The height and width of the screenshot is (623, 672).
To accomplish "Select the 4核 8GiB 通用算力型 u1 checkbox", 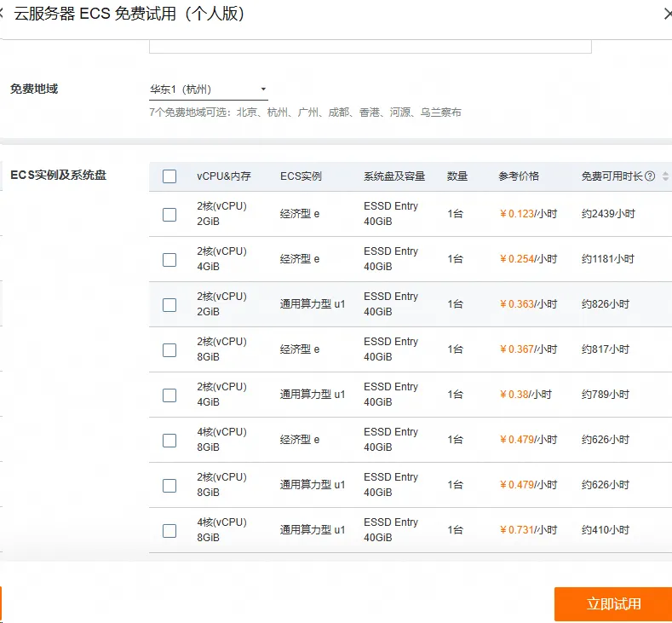I will tap(169, 530).
